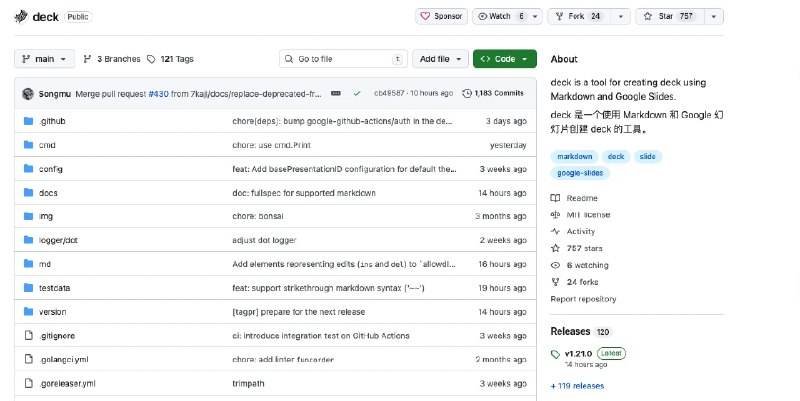Click the Sponsor button
The image size is (800, 401).
coord(441,16)
